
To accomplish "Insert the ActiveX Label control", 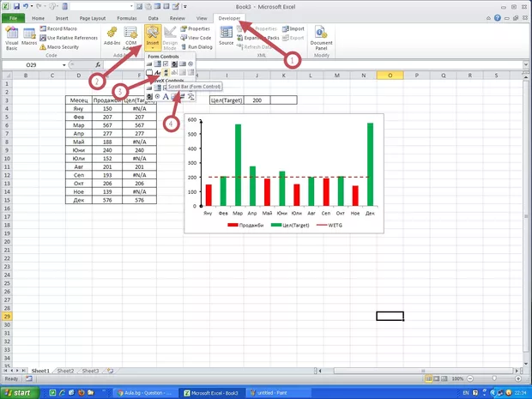I will coord(166,97).
